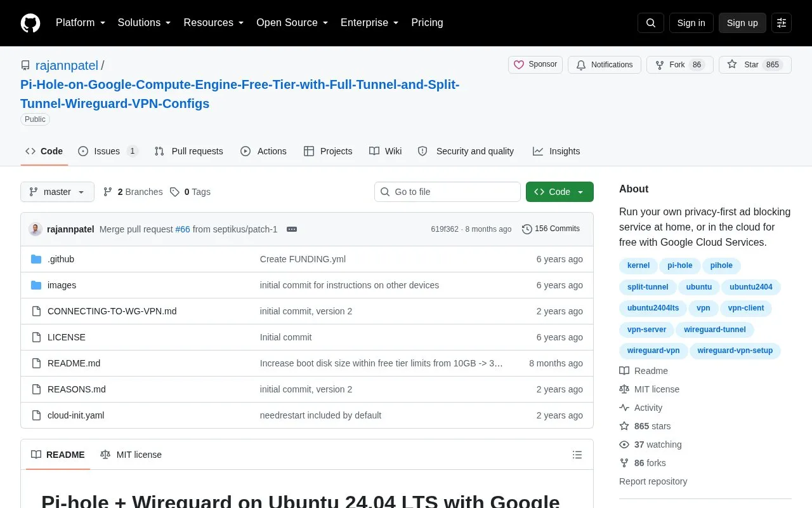
Task: Open the images folder
Action: pyautogui.click(x=62, y=285)
